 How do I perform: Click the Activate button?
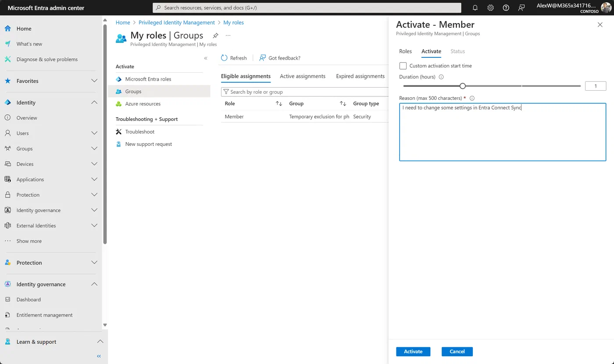point(413,352)
